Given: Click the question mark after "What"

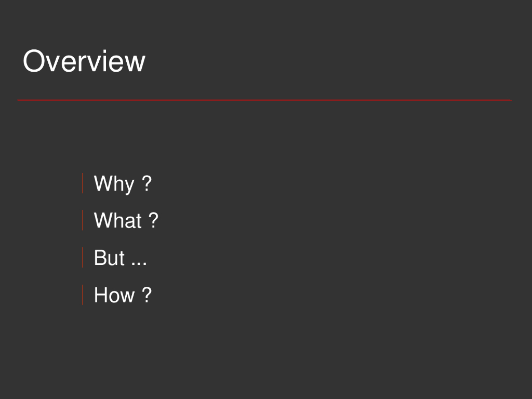Looking at the screenshot, I should pyautogui.click(x=153, y=221).
